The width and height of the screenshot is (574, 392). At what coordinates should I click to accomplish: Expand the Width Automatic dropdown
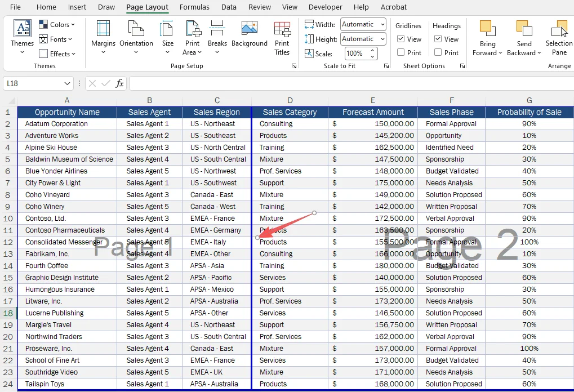[x=382, y=25]
